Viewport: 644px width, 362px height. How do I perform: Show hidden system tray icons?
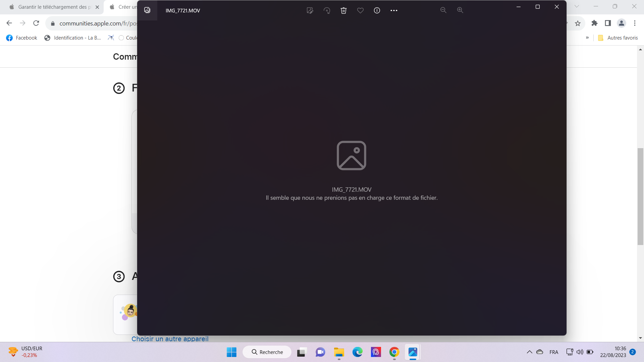[529, 352]
